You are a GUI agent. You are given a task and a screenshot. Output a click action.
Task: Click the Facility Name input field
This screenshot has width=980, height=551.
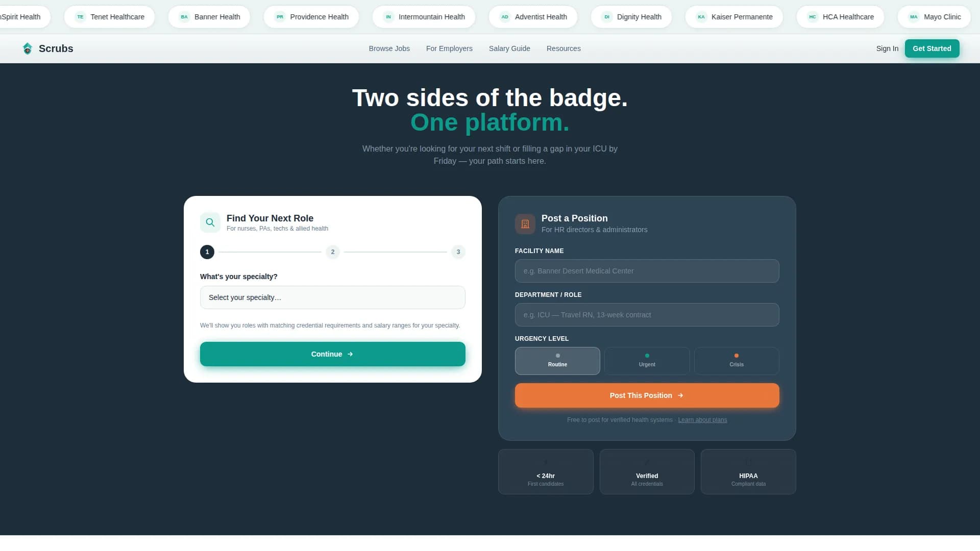pyautogui.click(x=647, y=271)
